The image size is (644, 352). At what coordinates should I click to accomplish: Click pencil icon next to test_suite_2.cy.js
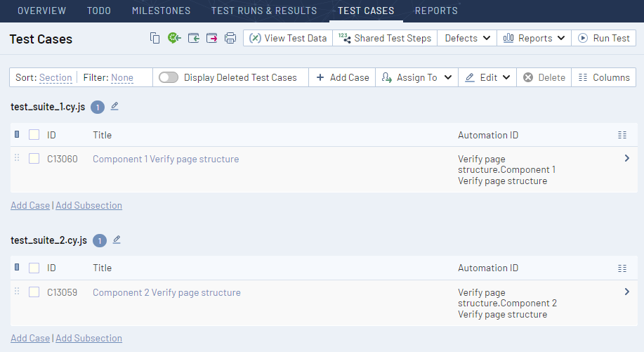pos(117,240)
